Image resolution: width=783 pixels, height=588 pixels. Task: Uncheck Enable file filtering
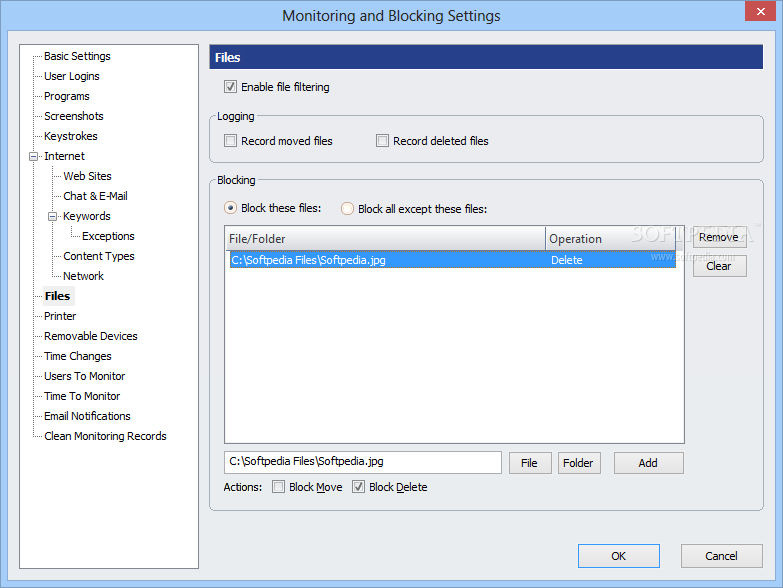(230, 87)
